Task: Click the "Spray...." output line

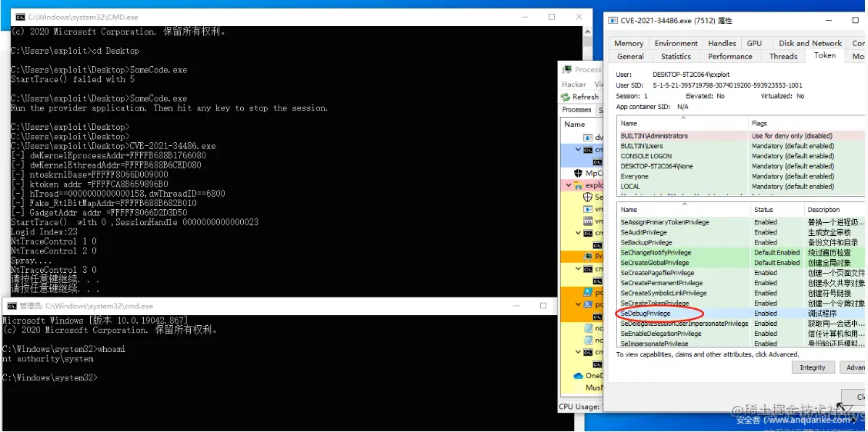Action: (29, 260)
